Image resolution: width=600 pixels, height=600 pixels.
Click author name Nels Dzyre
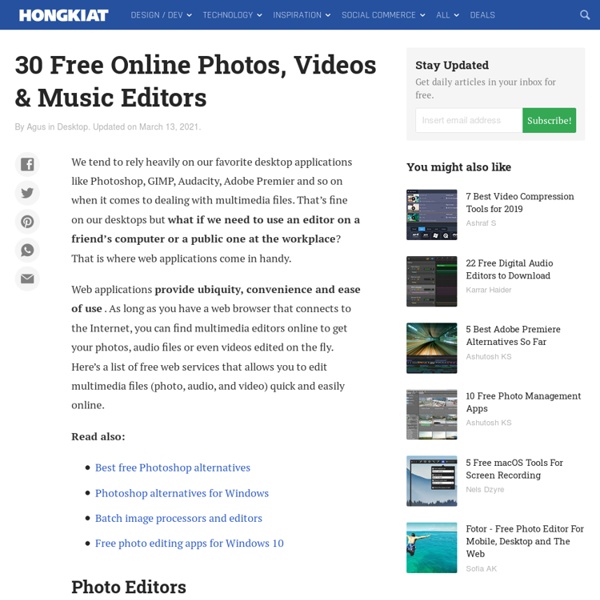485,489
